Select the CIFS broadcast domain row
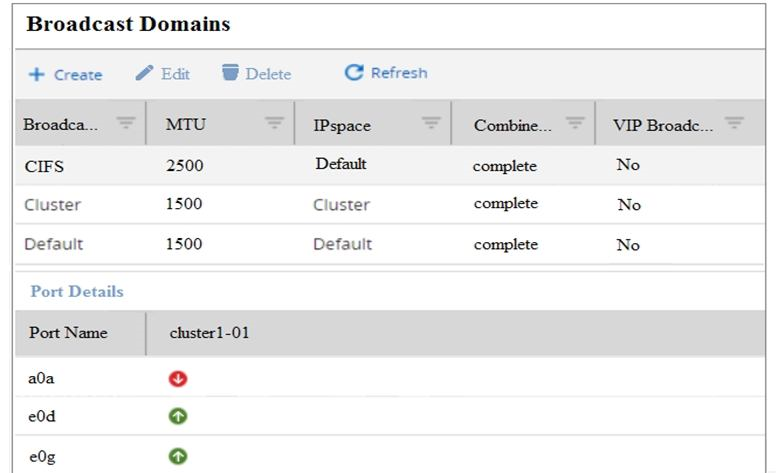The width and height of the screenshot is (778, 473). [x=42, y=166]
